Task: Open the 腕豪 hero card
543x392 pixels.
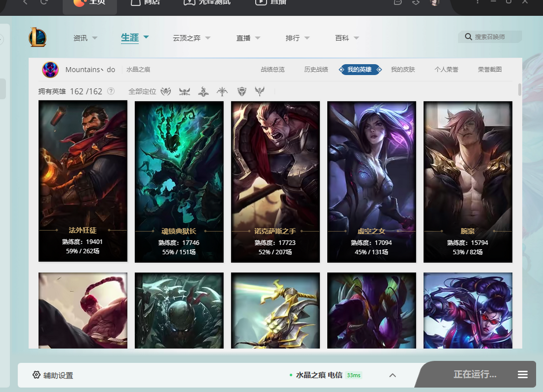Action: point(468,182)
